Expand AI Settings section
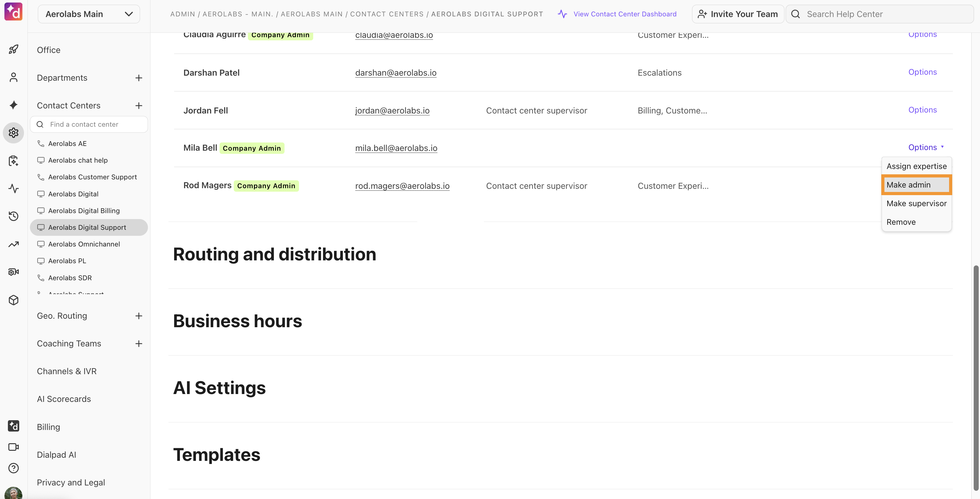Viewport: 980px width, 499px height. (x=219, y=388)
